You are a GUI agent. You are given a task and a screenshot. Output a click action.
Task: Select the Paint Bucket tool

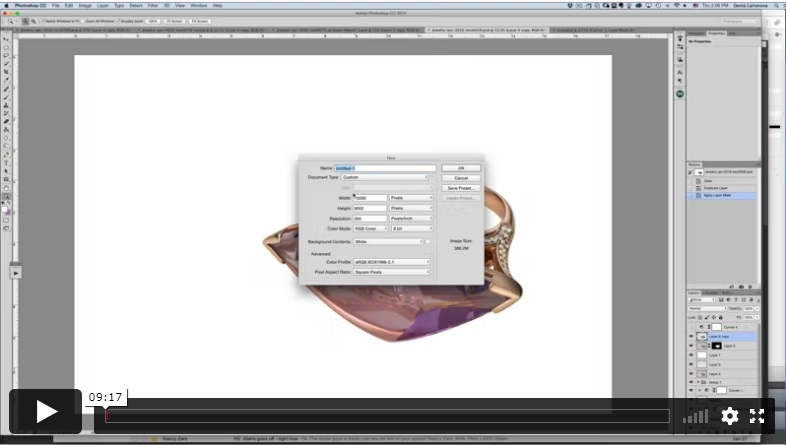[x=7, y=130]
